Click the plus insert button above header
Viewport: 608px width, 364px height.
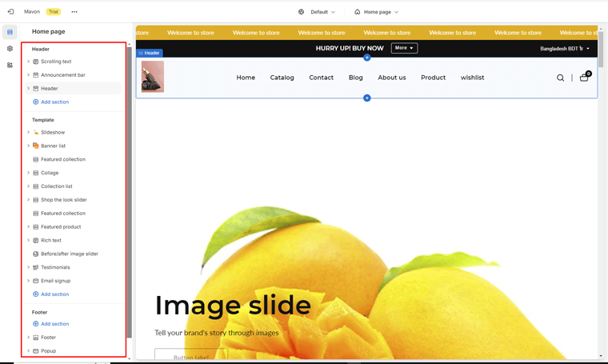point(367,58)
